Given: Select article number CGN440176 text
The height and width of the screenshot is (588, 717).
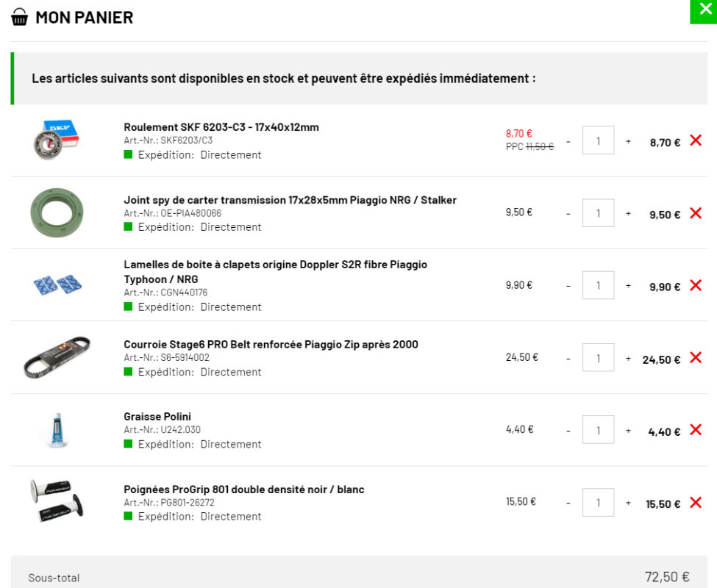Looking at the screenshot, I should (184, 293).
